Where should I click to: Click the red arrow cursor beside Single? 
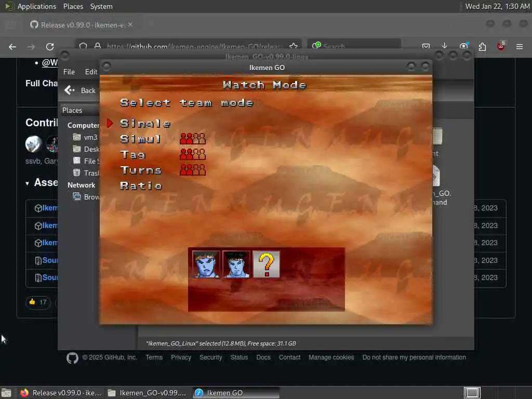click(110, 123)
